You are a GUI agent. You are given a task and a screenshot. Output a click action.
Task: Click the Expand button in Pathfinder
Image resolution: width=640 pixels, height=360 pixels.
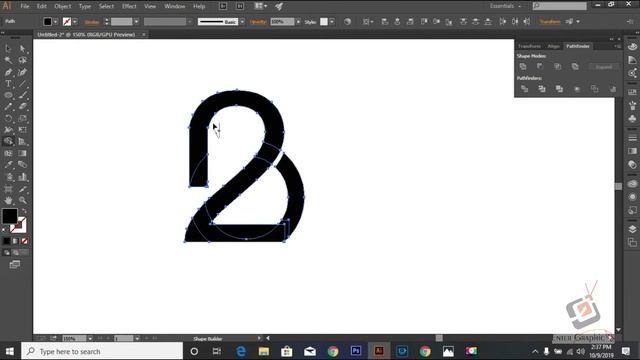coord(603,67)
